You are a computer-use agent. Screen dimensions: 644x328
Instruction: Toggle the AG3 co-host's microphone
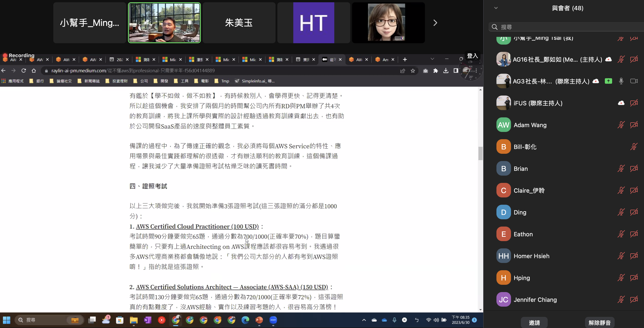[621, 81]
